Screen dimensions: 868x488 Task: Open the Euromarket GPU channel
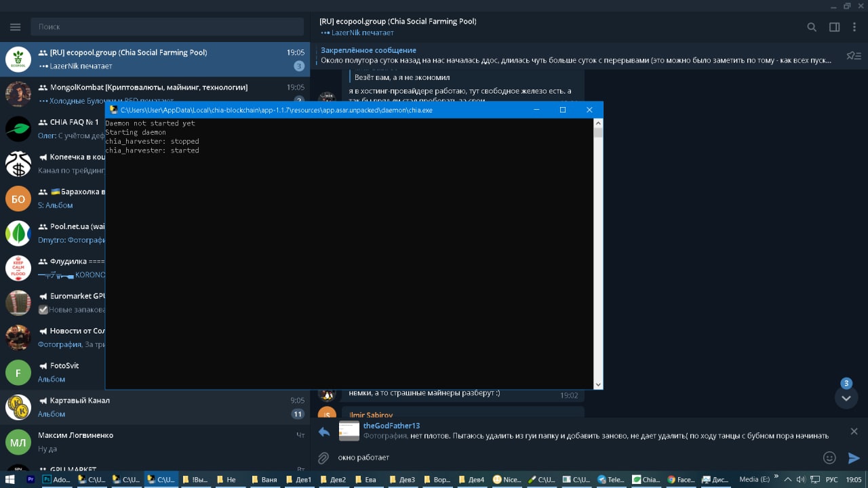coord(53,303)
